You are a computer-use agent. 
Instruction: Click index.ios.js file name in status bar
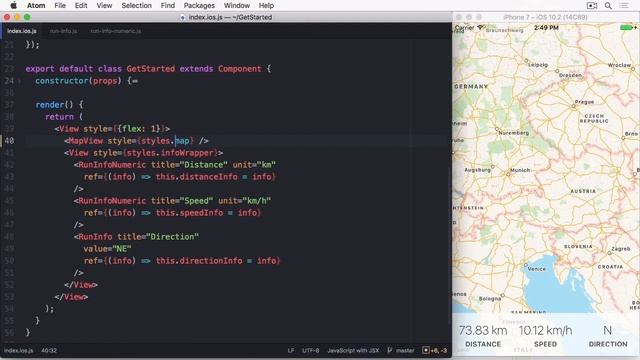[x=18, y=350]
